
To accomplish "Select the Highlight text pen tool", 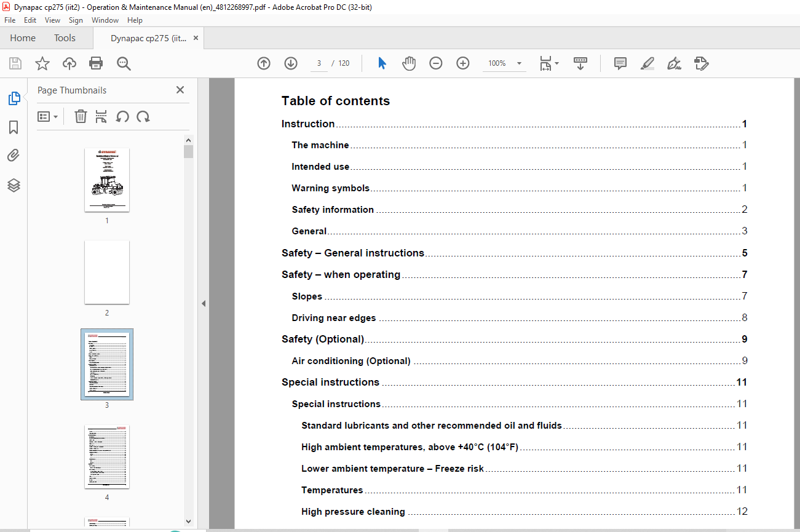I will click(x=647, y=63).
